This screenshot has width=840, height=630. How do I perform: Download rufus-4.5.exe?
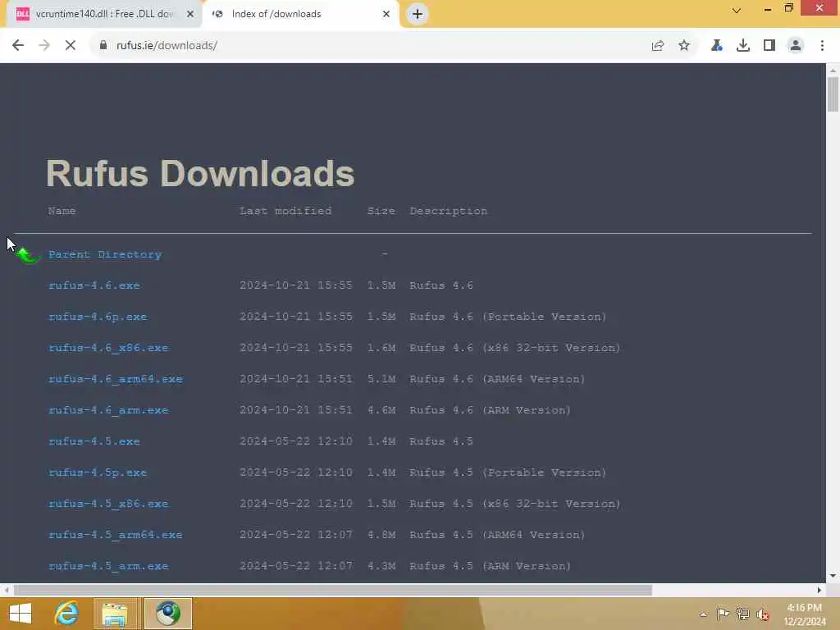tap(94, 441)
